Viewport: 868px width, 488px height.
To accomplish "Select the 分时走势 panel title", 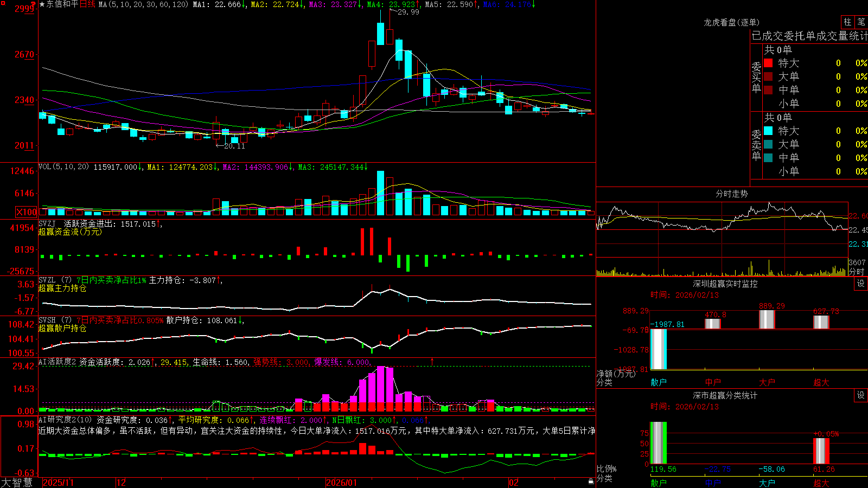I will [731, 194].
